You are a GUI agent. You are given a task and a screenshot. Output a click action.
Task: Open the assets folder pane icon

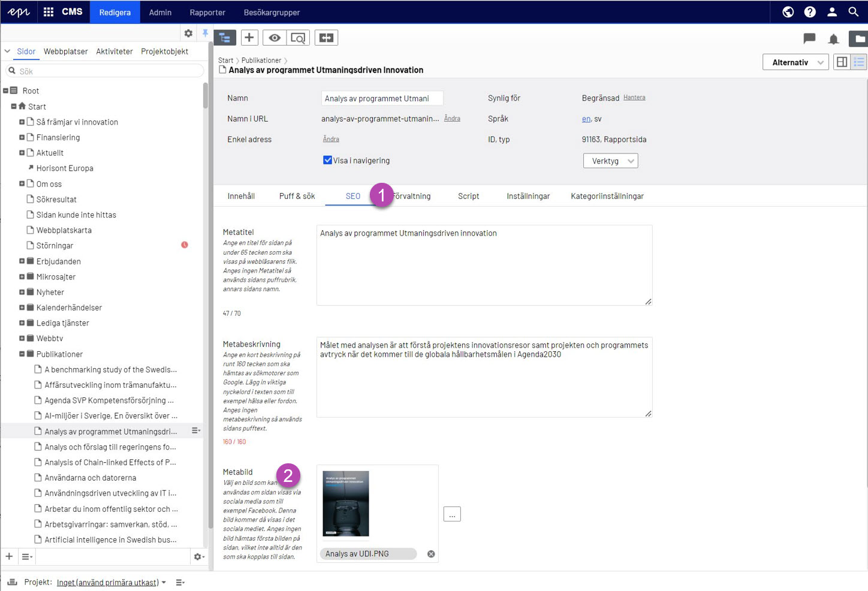click(859, 40)
